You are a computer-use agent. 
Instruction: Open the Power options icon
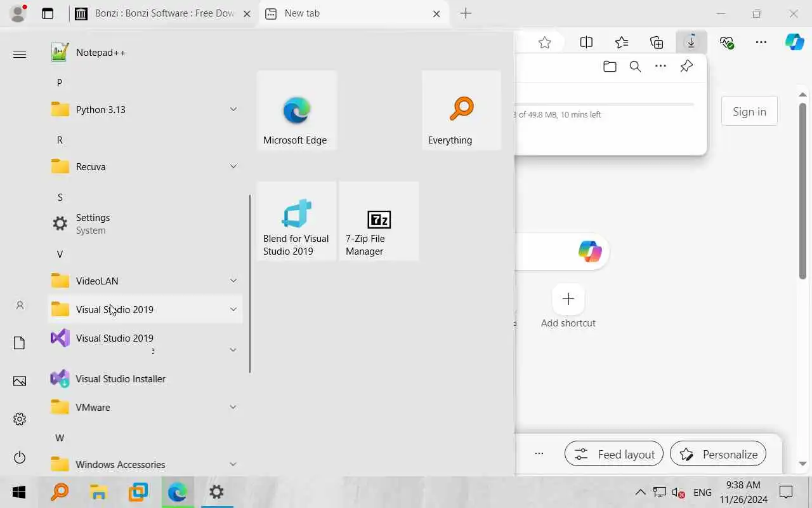click(x=20, y=457)
